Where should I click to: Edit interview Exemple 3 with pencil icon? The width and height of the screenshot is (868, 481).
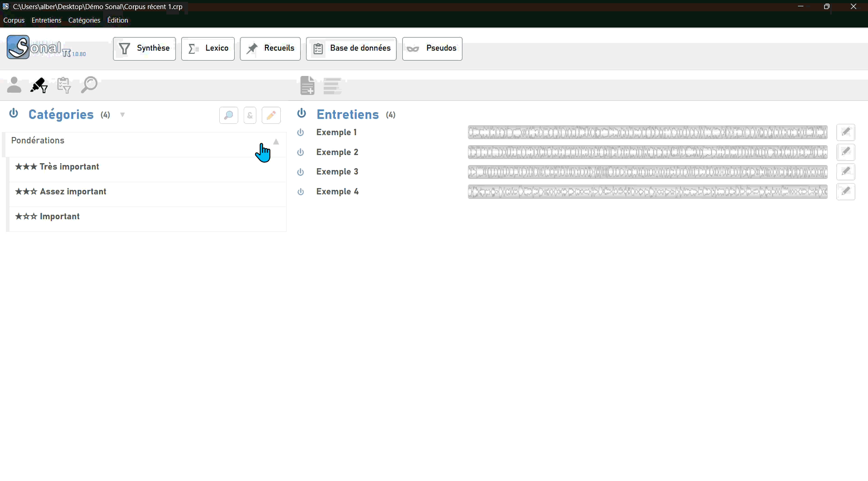coord(846,171)
